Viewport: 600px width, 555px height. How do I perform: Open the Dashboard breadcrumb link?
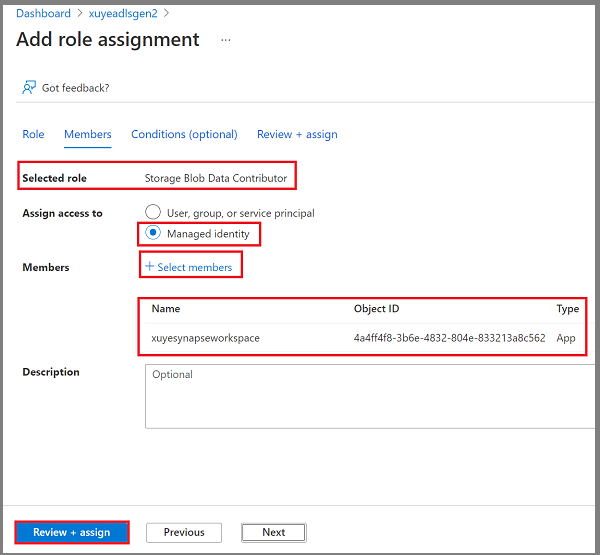[x=43, y=13]
